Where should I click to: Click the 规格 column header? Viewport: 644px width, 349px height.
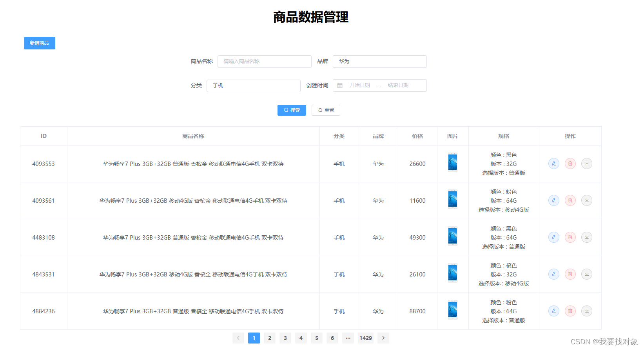click(x=504, y=136)
